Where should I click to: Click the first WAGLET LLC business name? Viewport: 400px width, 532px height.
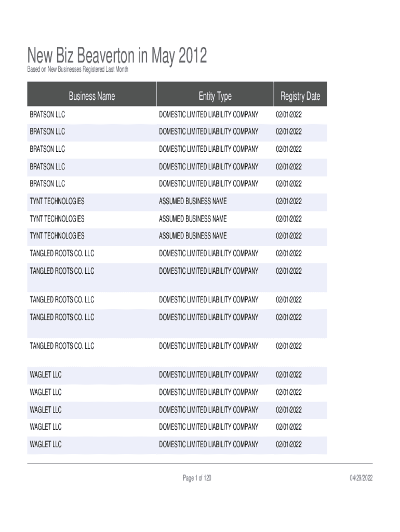pos(46,375)
